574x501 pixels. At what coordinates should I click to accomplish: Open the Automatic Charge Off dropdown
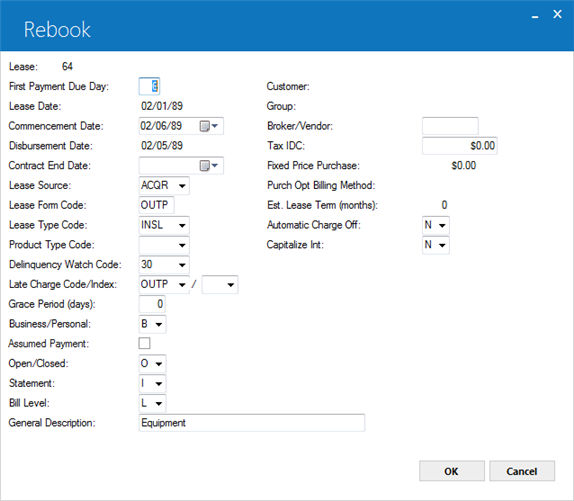point(442,225)
